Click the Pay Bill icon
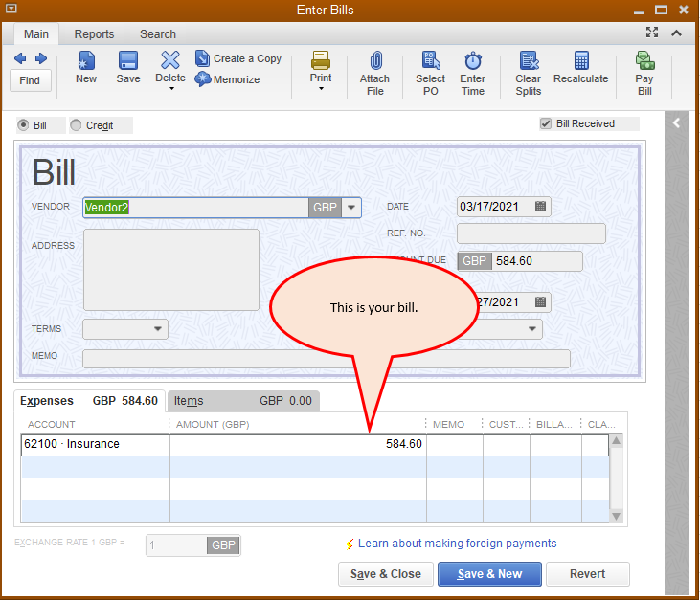 644,60
